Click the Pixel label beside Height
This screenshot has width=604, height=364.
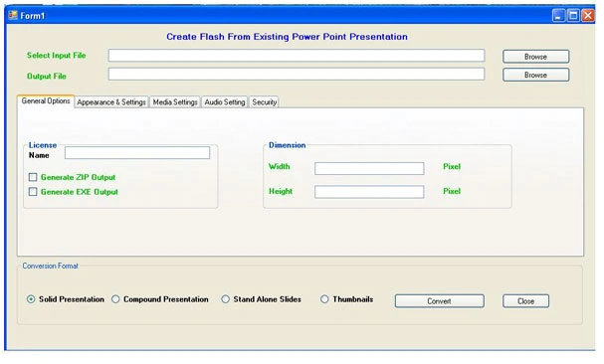[452, 191]
